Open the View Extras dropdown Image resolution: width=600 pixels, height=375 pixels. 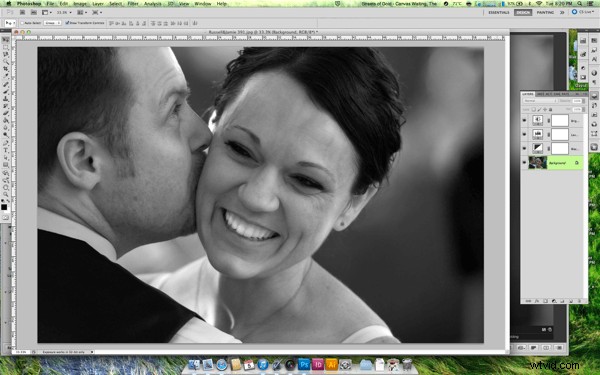coord(47,13)
